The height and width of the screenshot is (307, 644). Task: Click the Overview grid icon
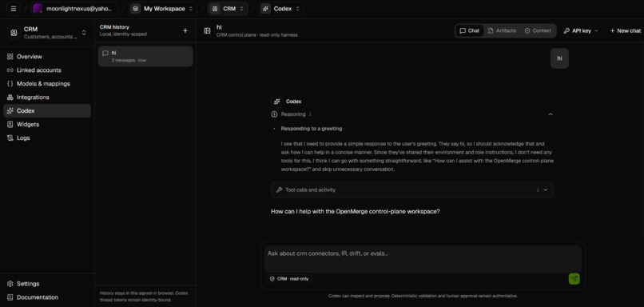click(x=10, y=56)
